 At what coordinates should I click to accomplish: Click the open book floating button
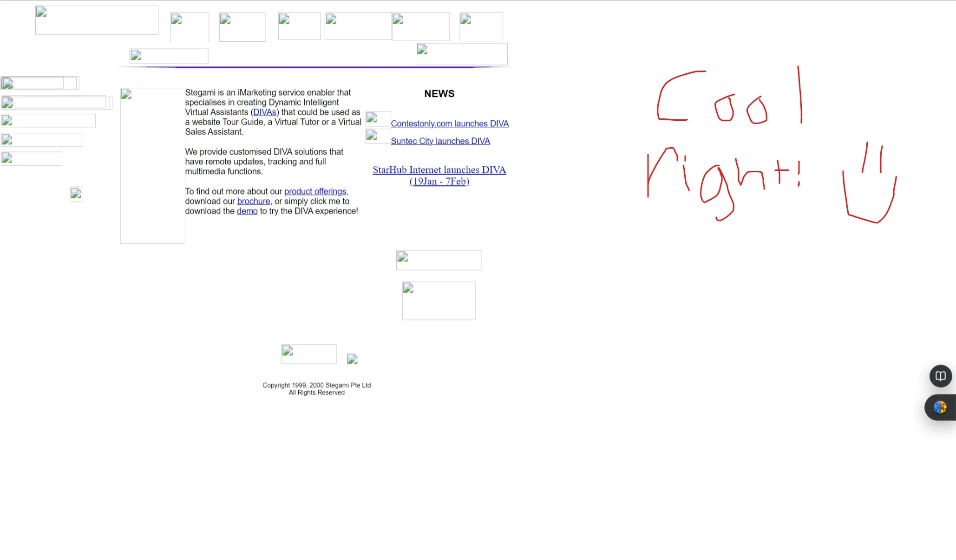(x=940, y=376)
